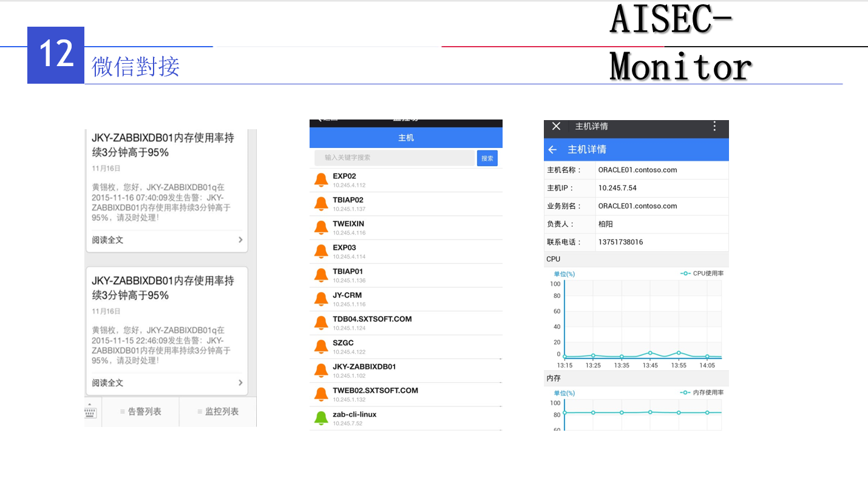Tap the orange bell icon for TWEIXIN
Viewport: 868px width, 481px height.
[321, 227]
